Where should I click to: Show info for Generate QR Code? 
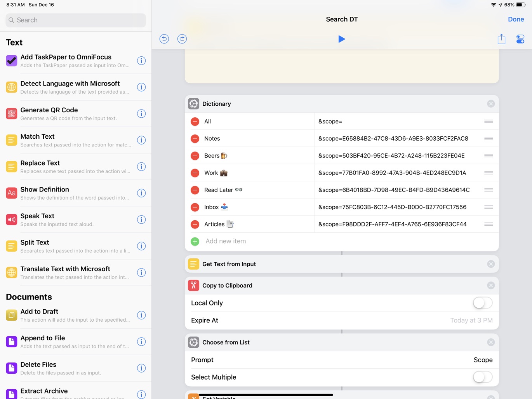pos(141,113)
